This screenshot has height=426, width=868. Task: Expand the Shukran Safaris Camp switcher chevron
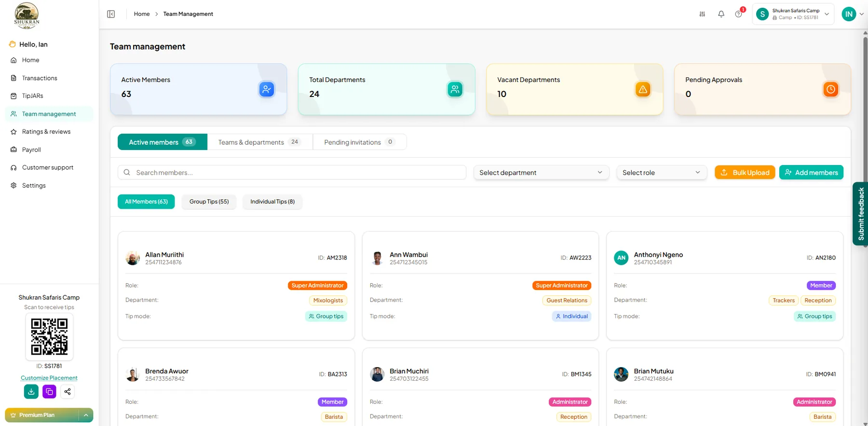click(x=827, y=14)
